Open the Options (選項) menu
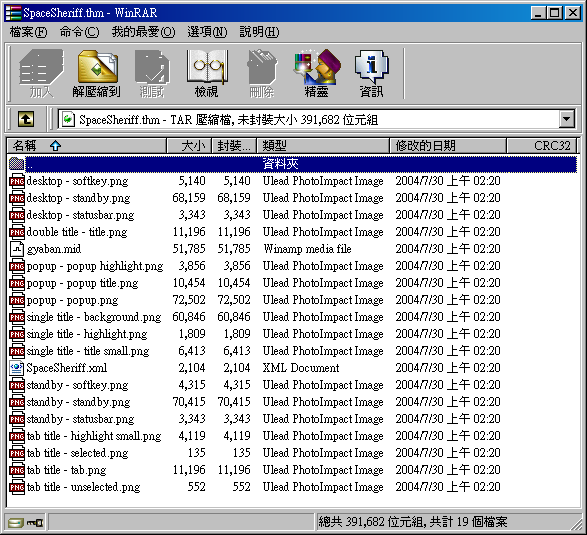587x535 pixels. point(207,32)
